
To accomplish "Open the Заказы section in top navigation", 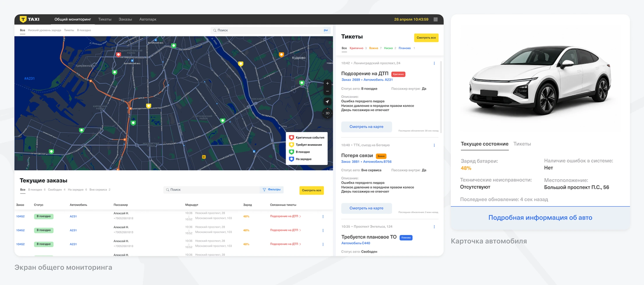I will click(125, 19).
